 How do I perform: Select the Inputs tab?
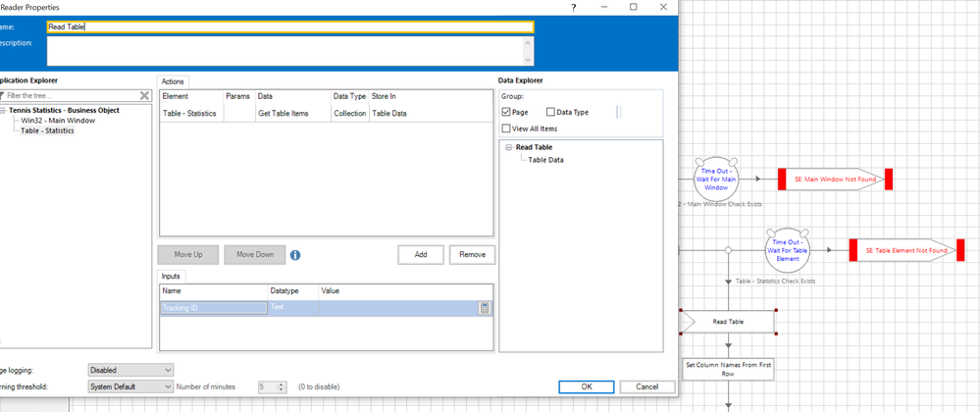coord(173,277)
